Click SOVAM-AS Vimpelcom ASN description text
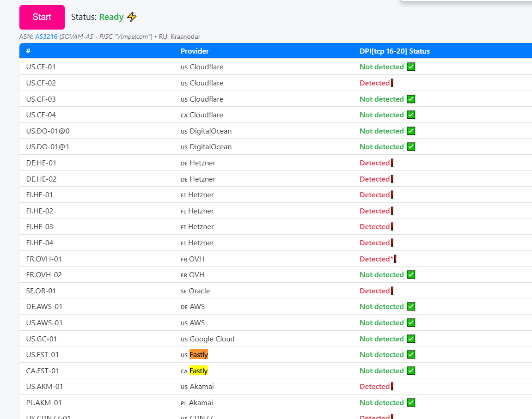This screenshot has width=532, height=419. click(106, 36)
